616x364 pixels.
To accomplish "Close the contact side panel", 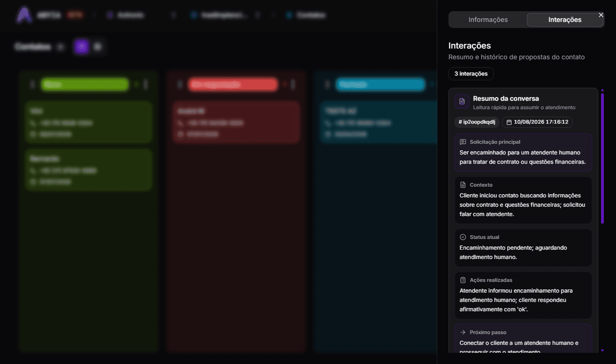I will click(x=601, y=15).
